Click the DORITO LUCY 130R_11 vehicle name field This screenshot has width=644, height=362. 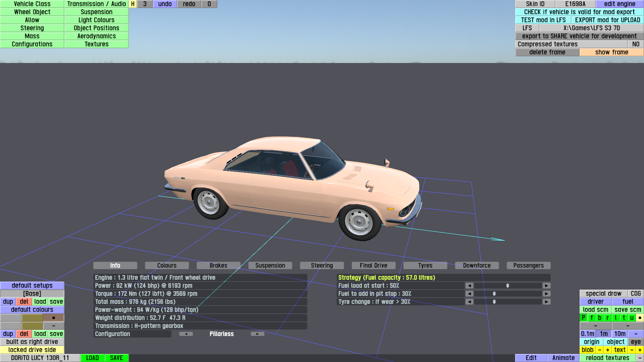click(x=40, y=358)
